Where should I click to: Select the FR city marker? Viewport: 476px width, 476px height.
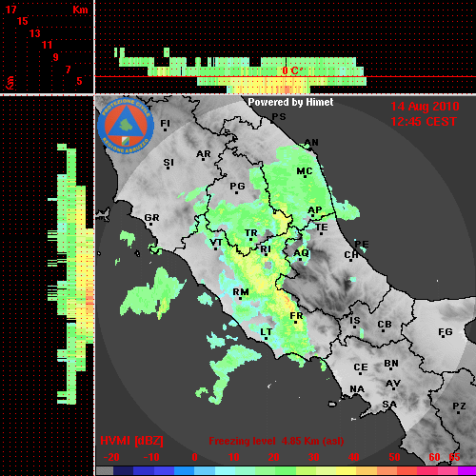295,322
